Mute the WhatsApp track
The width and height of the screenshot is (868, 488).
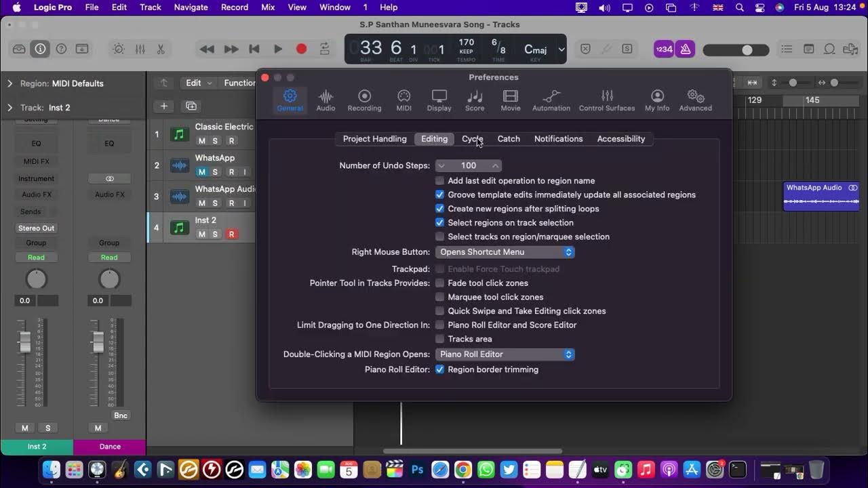pyautogui.click(x=201, y=172)
